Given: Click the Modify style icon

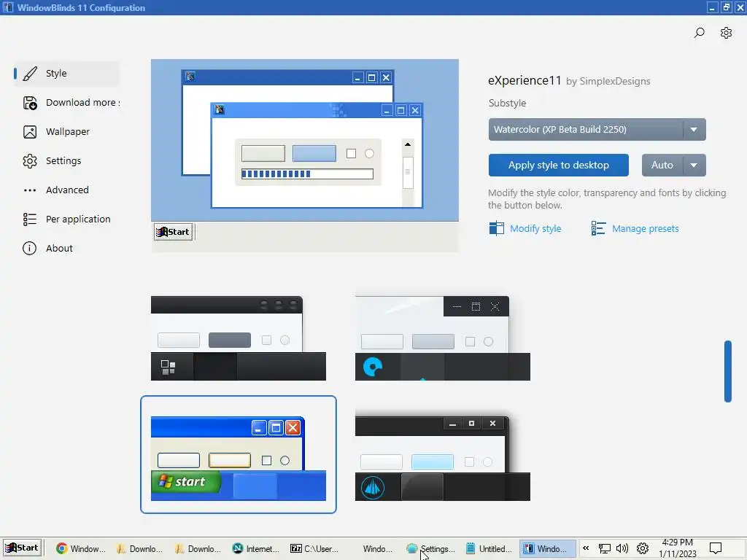Looking at the screenshot, I should tap(496, 228).
